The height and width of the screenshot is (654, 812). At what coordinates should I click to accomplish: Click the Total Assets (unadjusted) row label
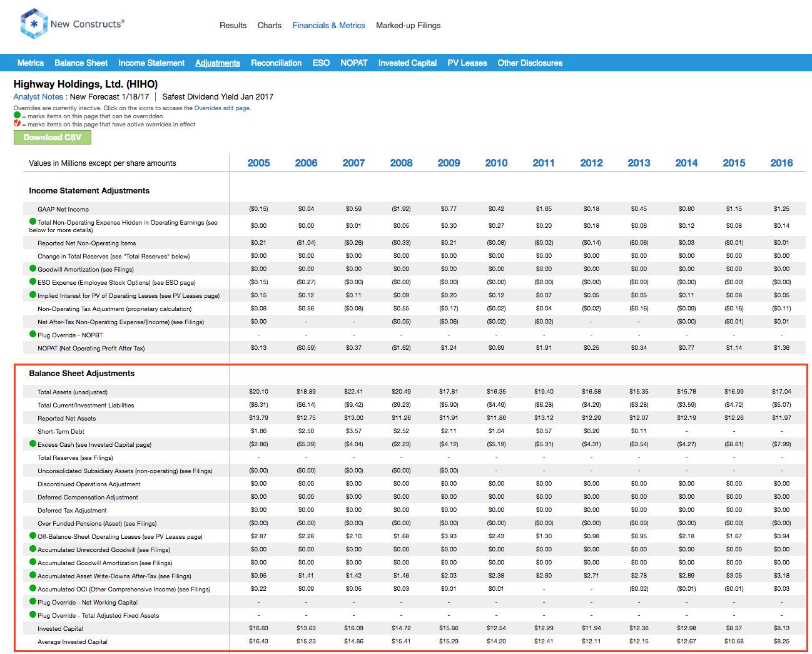(x=73, y=392)
